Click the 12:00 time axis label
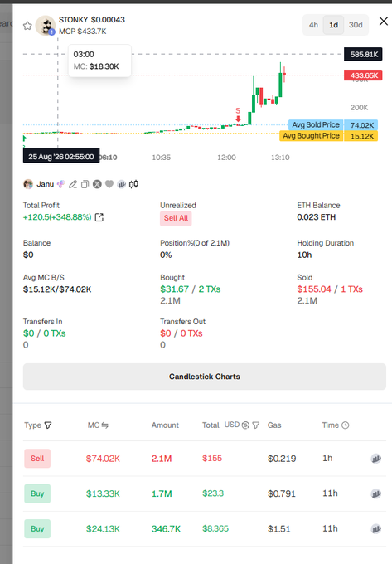392x564 pixels. (x=226, y=158)
